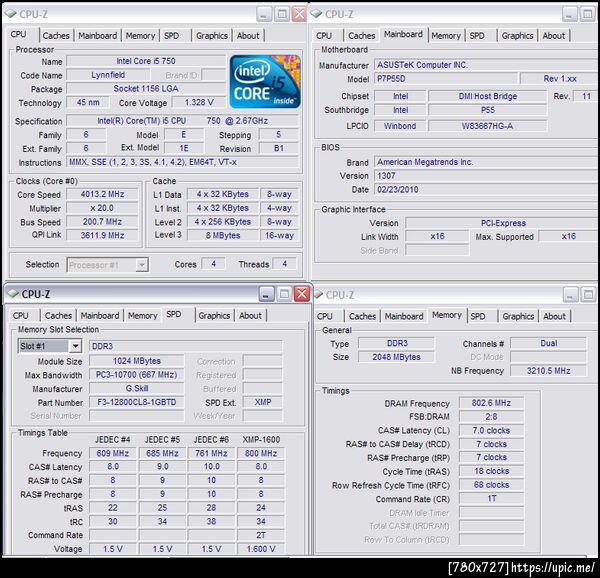600x578 pixels.
Task: Close the CPU window with the red X
Action: click(299, 15)
